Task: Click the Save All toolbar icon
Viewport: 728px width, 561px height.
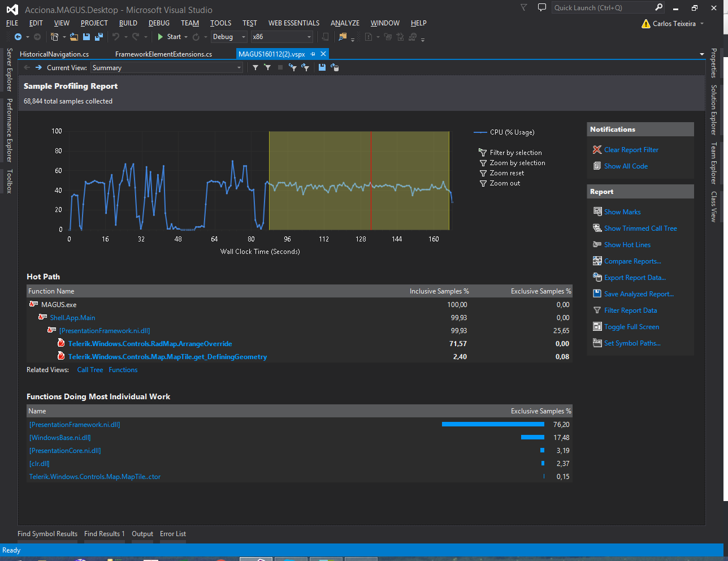Action: pyautogui.click(x=99, y=37)
